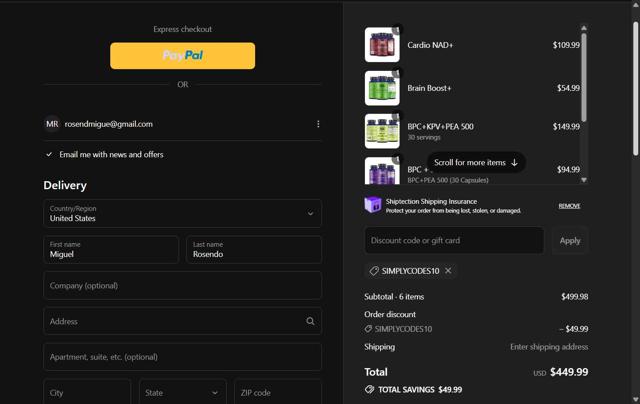Click the page scrollbar down arrow

coord(636,400)
